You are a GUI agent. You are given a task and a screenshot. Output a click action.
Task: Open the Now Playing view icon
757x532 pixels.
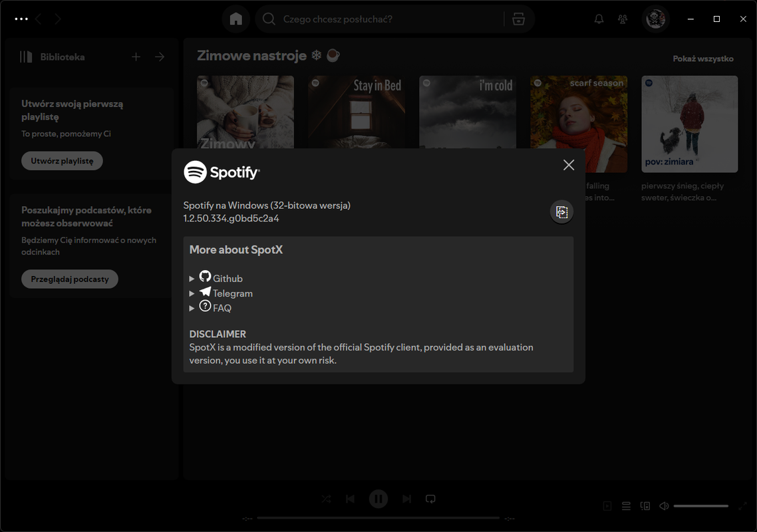tap(607, 506)
